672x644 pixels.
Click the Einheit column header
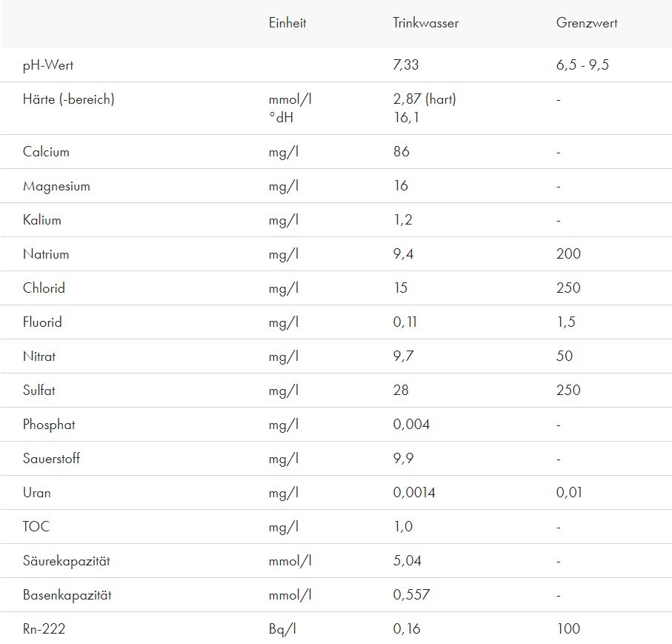click(x=287, y=23)
